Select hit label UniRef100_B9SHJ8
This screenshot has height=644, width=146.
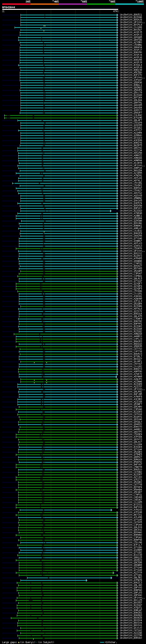[131, 20]
